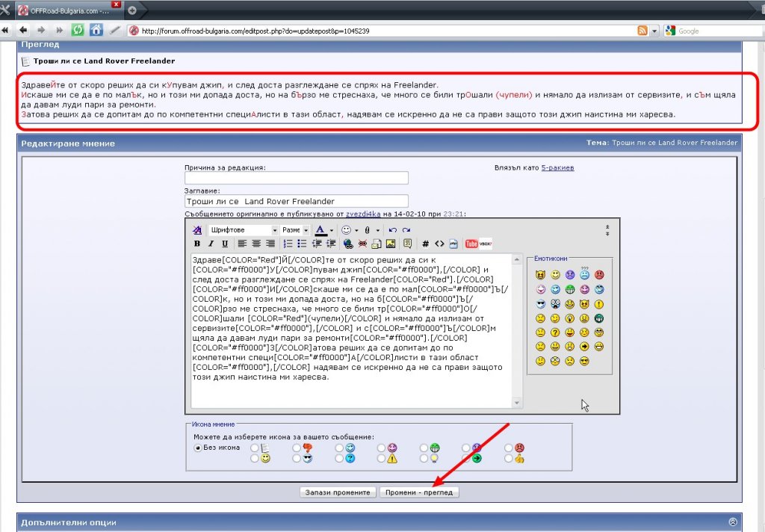765x532 pixels.
Task: Apply italic formatting in the editor
Action: [x=211, y=244]
